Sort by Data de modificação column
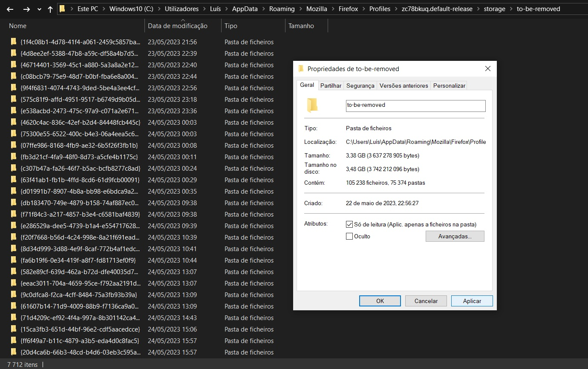 pyautogui.click(x=178, y=26)
